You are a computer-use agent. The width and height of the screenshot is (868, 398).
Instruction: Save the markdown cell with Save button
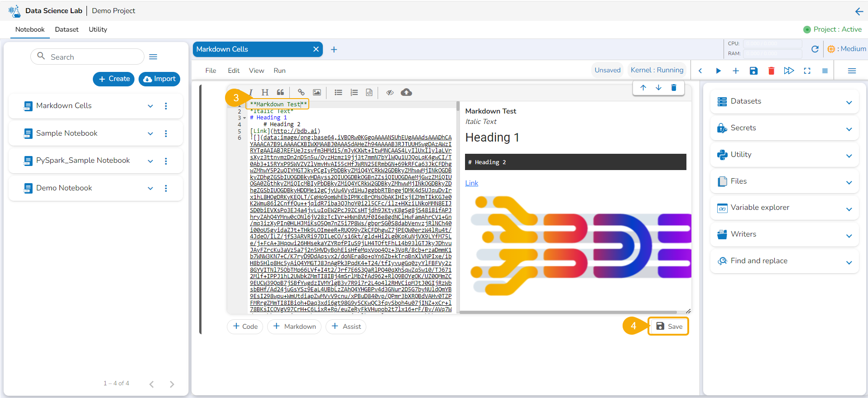click(668, 327)
